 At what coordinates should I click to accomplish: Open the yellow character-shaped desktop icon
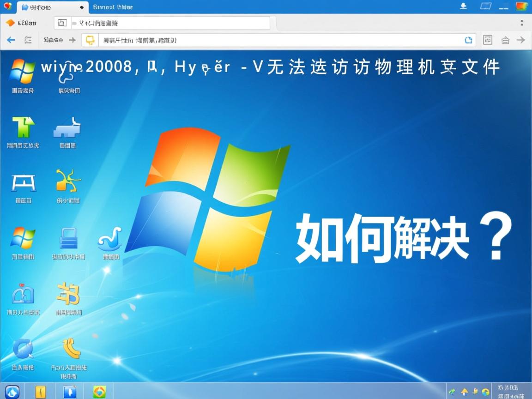[x=68, y=294]
